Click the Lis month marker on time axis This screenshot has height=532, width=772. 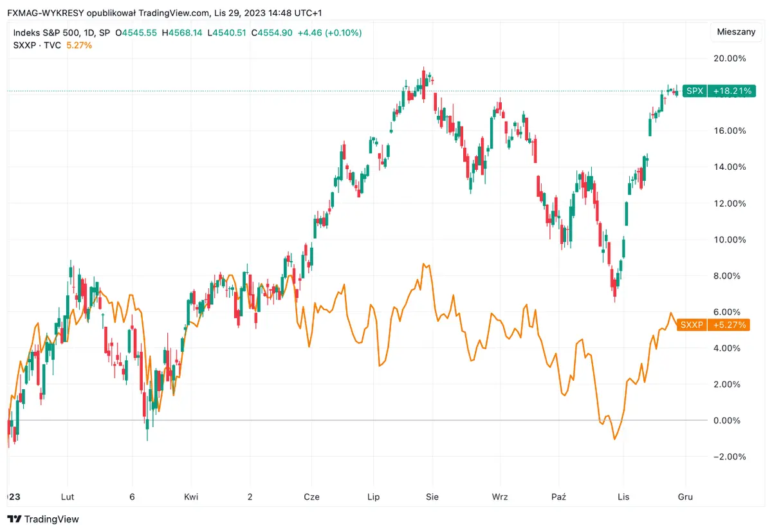pyautogui.click(x=623, y=497)
